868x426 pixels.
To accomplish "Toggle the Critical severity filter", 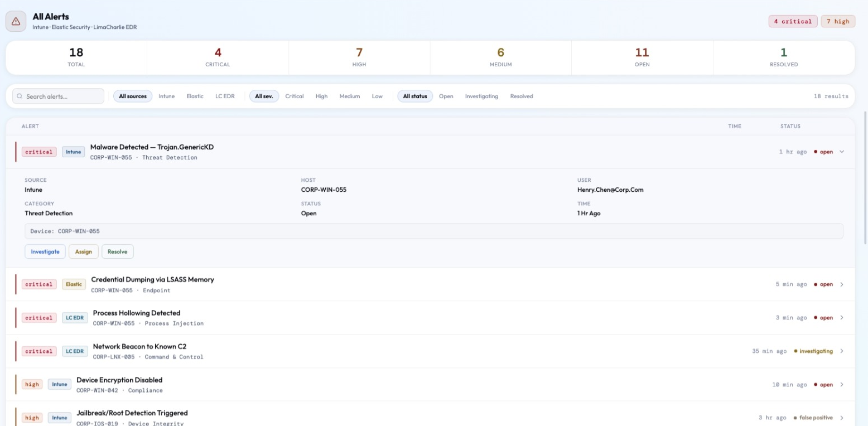I will coord(295,96).
